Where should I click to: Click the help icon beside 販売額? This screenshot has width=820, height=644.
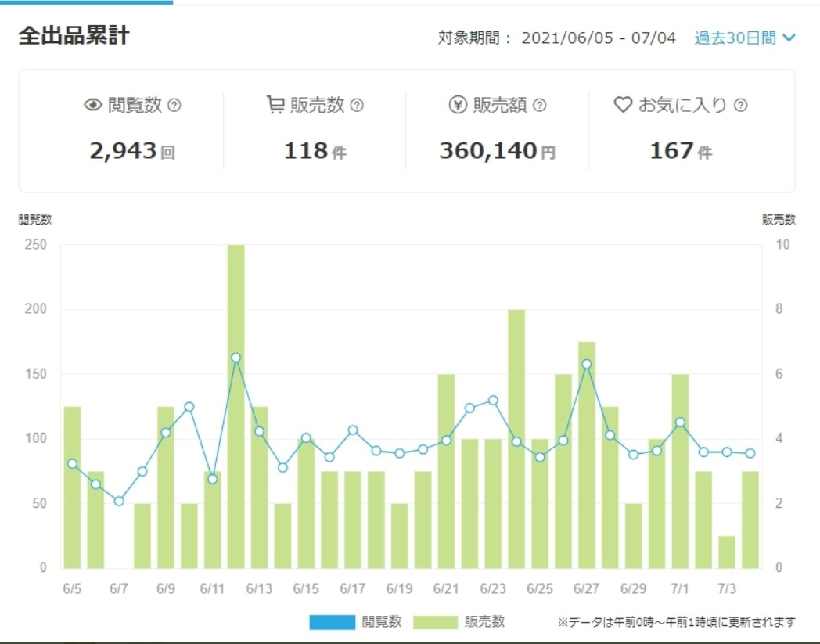point(539,105)
